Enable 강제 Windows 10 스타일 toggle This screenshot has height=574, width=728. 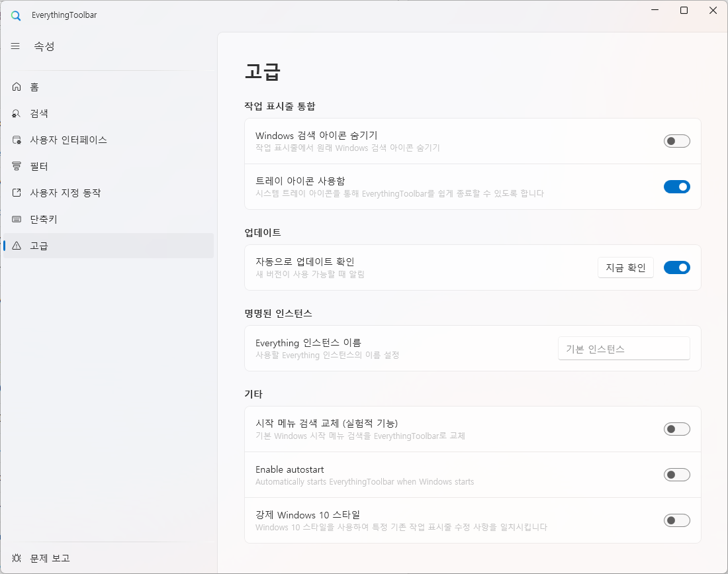[x=676, y=520]
